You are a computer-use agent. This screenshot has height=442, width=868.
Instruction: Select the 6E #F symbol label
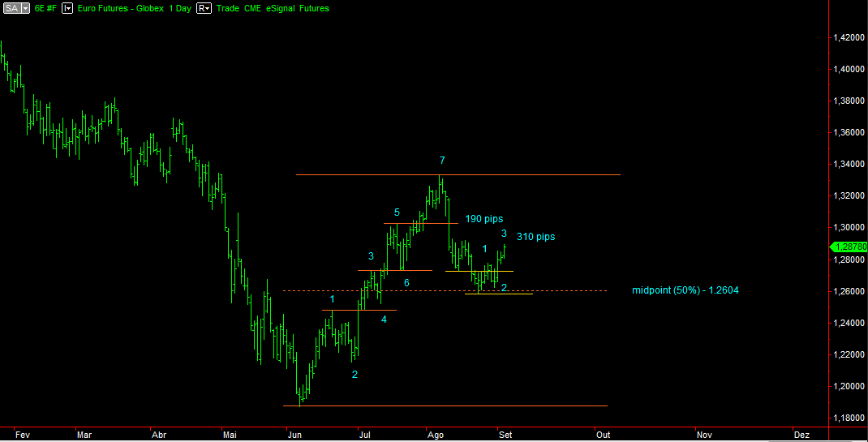[44, 8]
